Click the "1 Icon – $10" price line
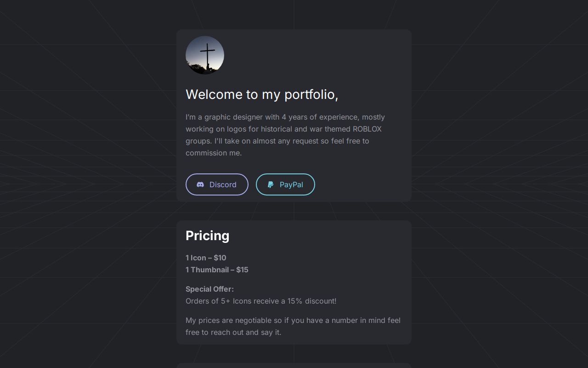 point(206,258)
